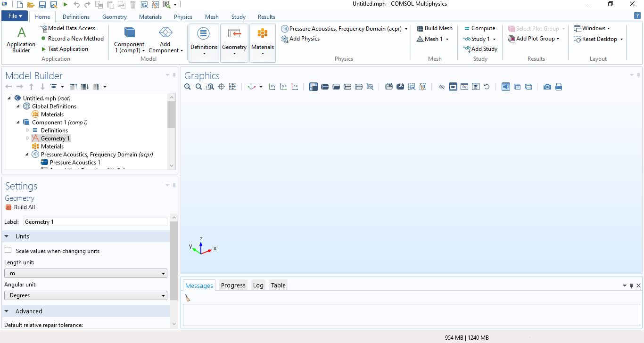The height and width of the screenshot is (343, 644).
Task: Open the File menu
Action: 15,16
